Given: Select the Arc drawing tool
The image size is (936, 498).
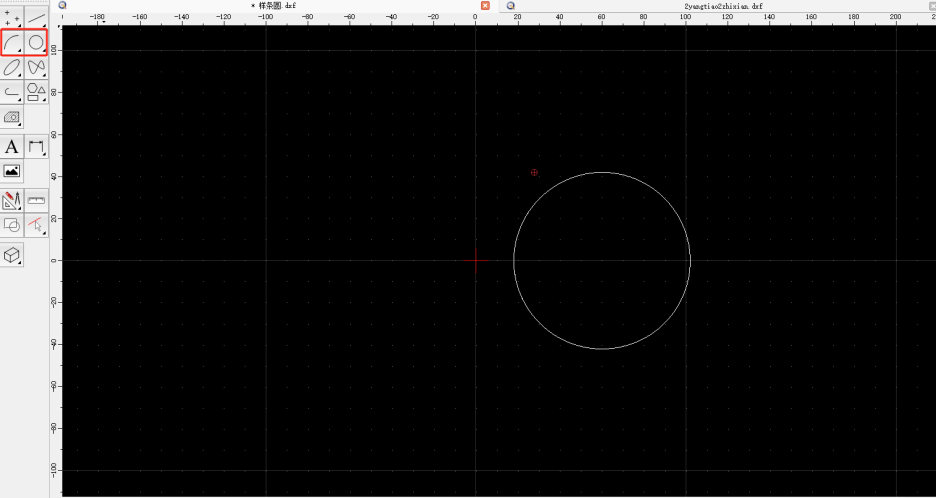Looking at the screenshot, I should (x=12, y=43).
